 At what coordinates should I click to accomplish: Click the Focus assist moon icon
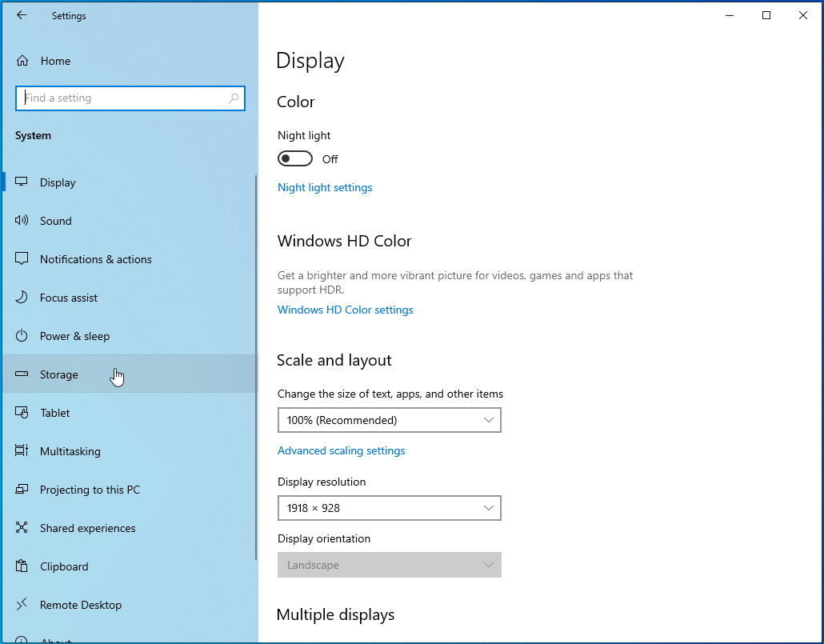click(x=22, y=298)
